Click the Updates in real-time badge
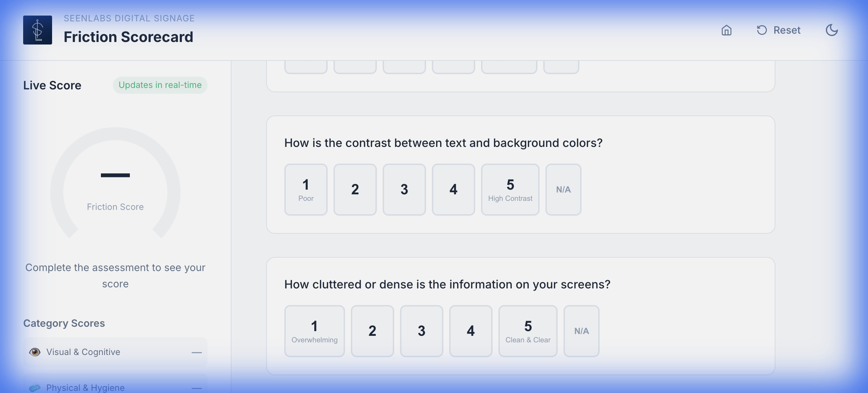Screen dimensions: 868x393 pos(160,85)
